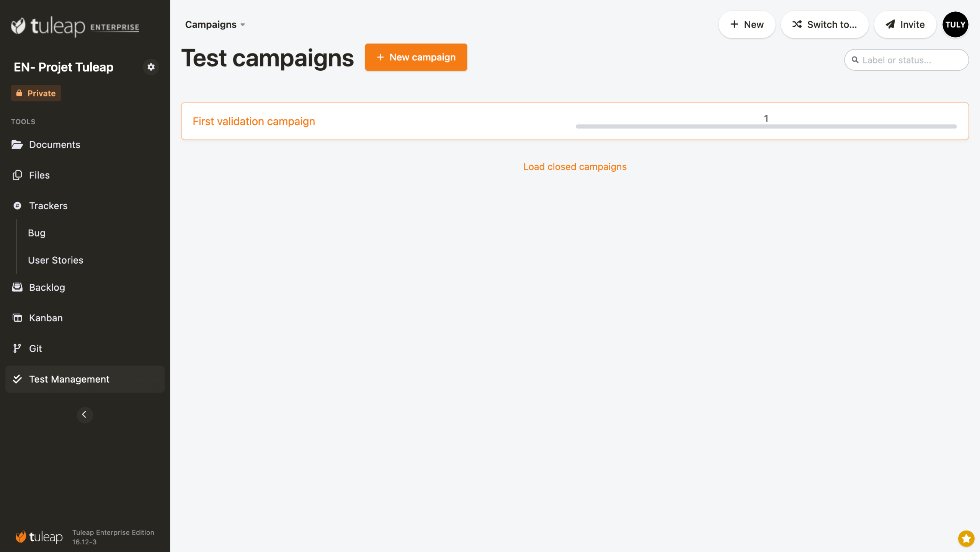Open project administration gear icon
The height and width of the screenshot is (552, 980).
pos(151,67)
